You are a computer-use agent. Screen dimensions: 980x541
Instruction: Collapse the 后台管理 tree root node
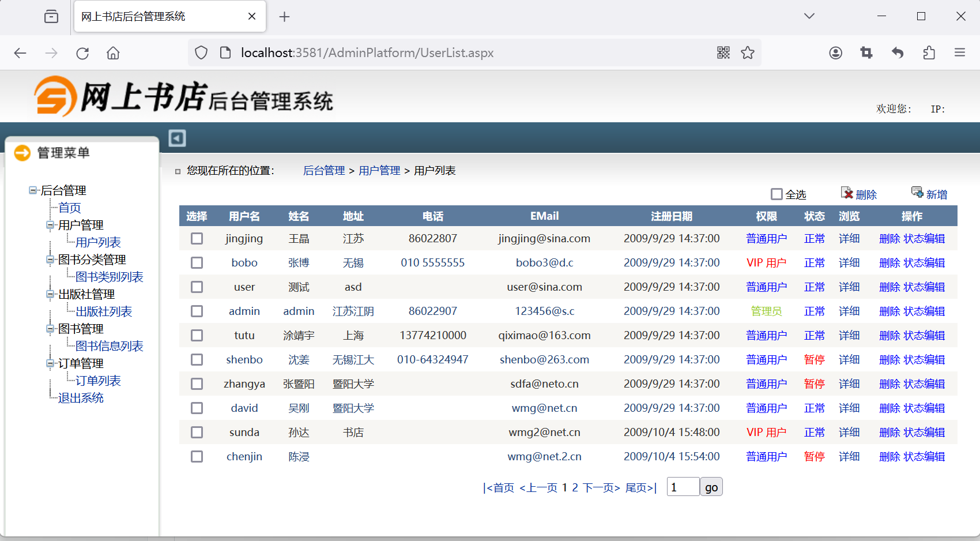[x=33, y=190]
